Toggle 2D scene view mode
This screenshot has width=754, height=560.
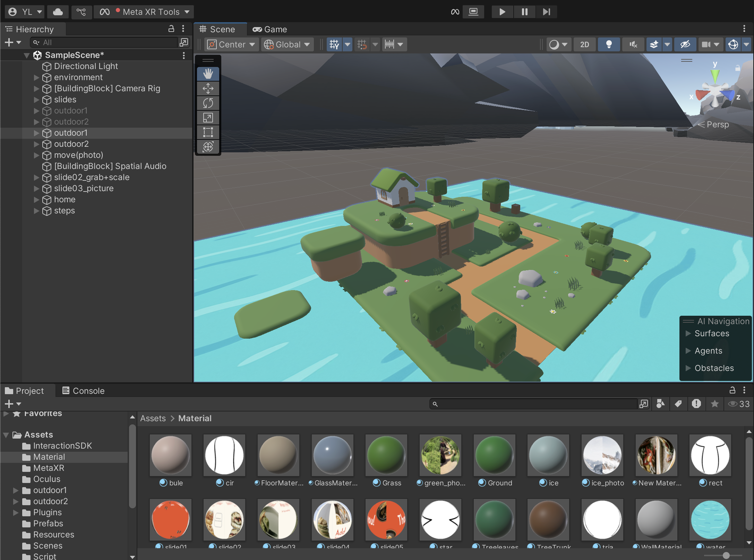[584, 44]
